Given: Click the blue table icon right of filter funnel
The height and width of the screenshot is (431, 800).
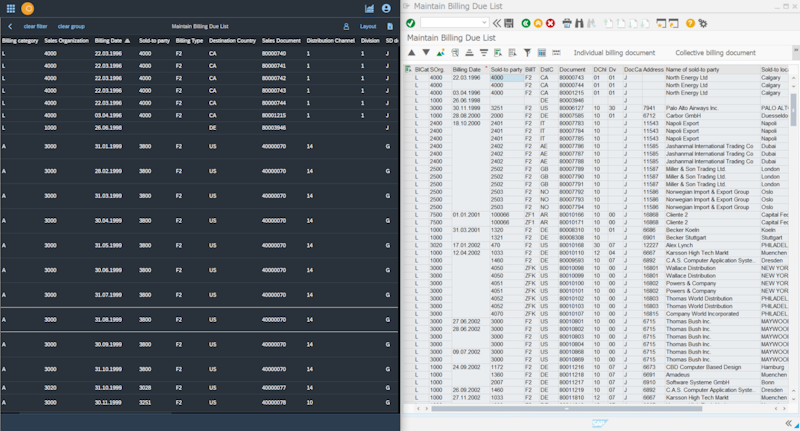Looking at the screenshot, I should (542, 53).
